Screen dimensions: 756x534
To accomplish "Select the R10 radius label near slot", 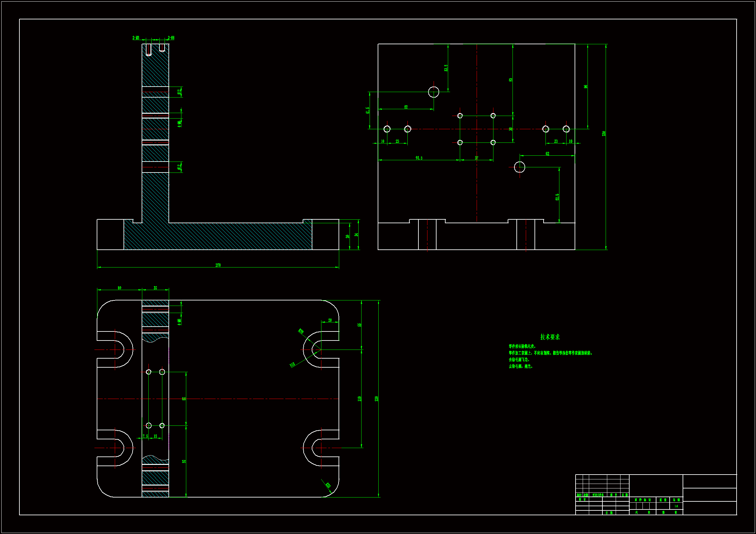I will click(292, 364).
